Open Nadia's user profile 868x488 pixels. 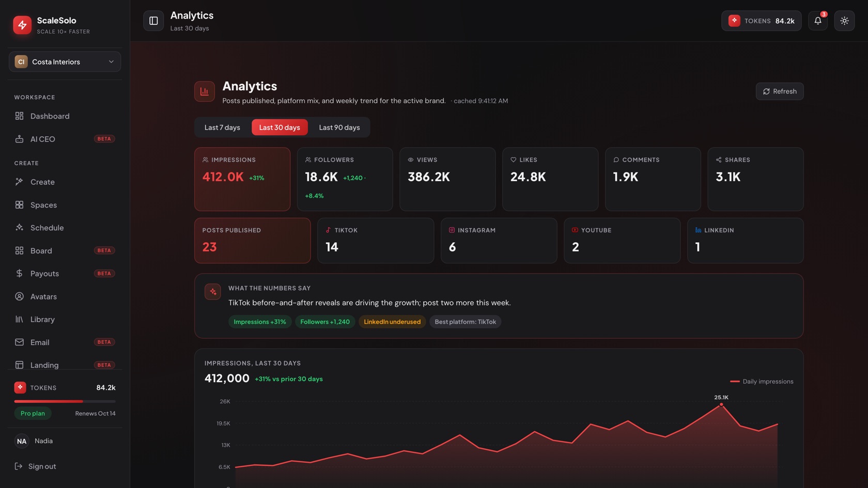[x=65, y=441]
